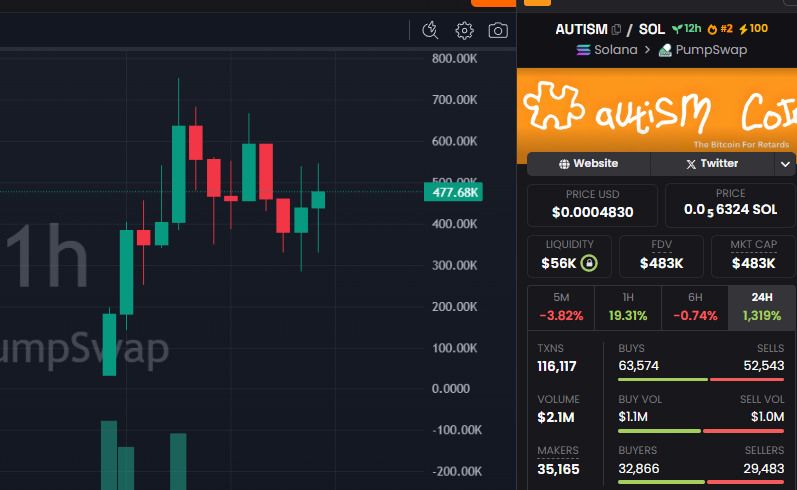Click the 300.00K price axis label
797x490 pixels.
(x=454, y=265)
